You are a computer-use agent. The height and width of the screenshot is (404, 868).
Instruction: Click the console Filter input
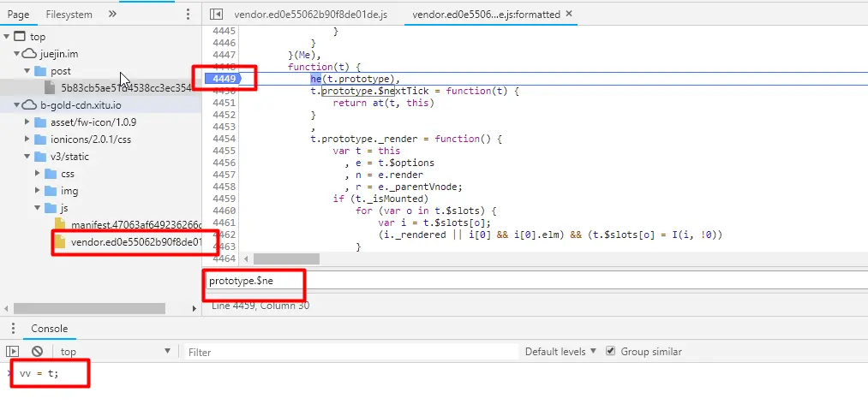pyautogui.click(x=351, y=352)
